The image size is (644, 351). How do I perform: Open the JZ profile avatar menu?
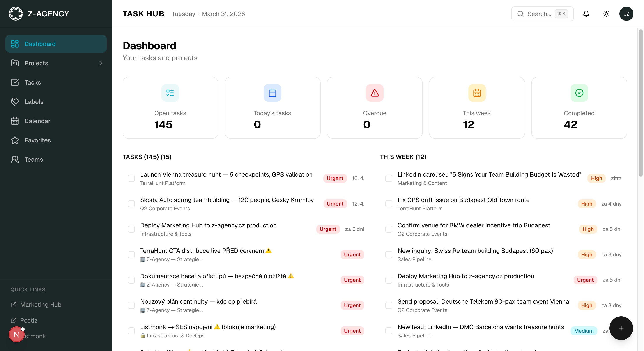pos(626,14)
